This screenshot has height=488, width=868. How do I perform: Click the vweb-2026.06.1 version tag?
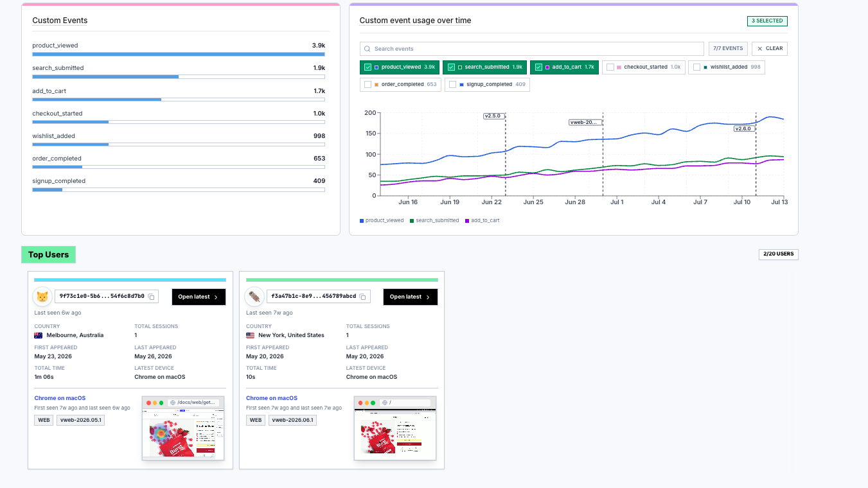coord(292,420)
